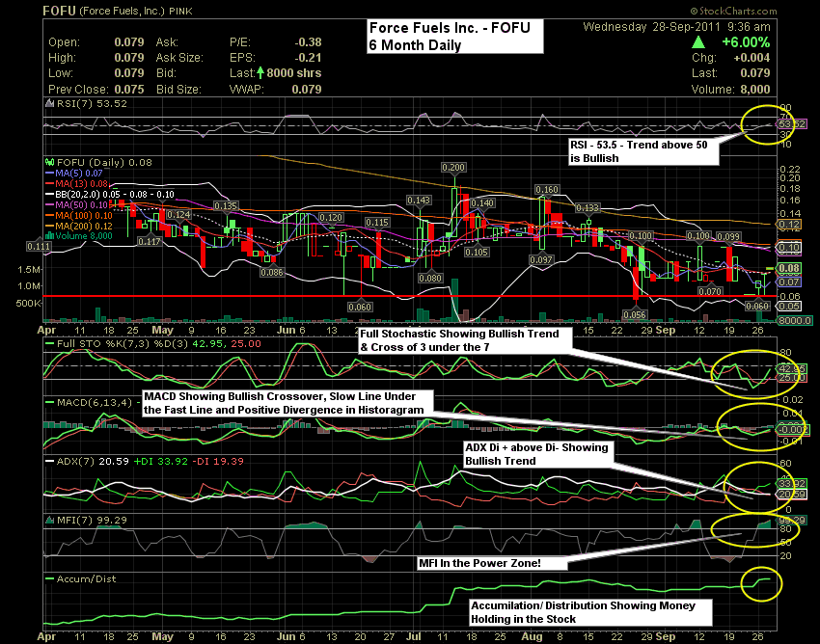Click the FOFU ticker symbol in header
The width and height of the screenshot is (820, 644).
[59, 11]
